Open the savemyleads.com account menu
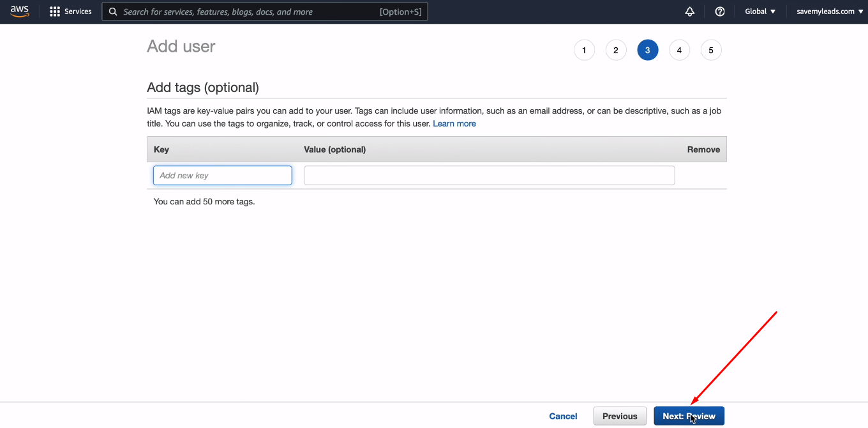868x428 pixels. [x=829, y=11]
